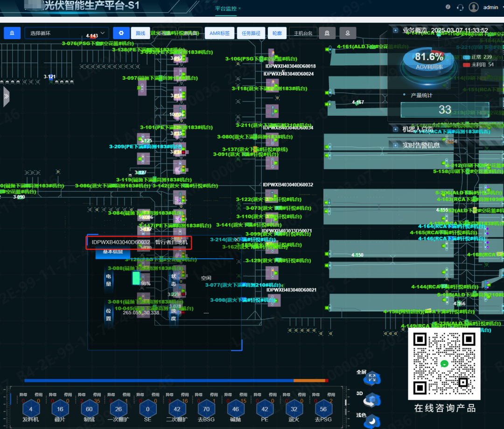Image resolution: width=504 pixels, height=429 pixels.
Task: Click the admin user avatar icon
Action: point(474,7)
